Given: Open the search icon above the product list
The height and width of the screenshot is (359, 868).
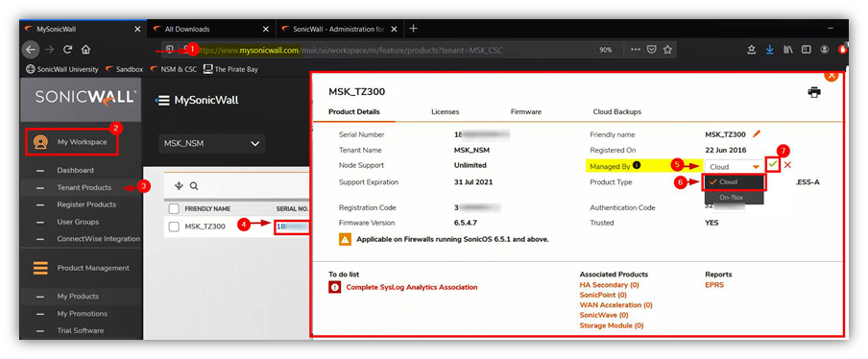Looking at the screenshot, I should (194, 186).
